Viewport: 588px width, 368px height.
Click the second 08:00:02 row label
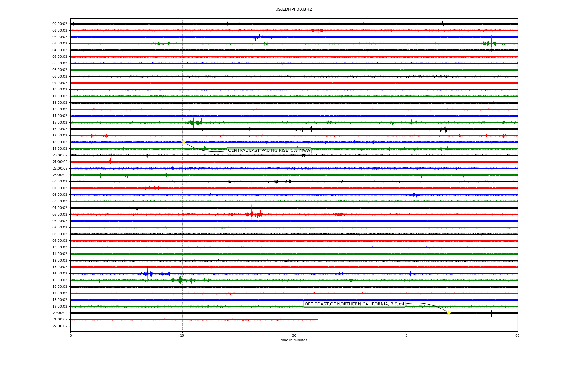60,234
